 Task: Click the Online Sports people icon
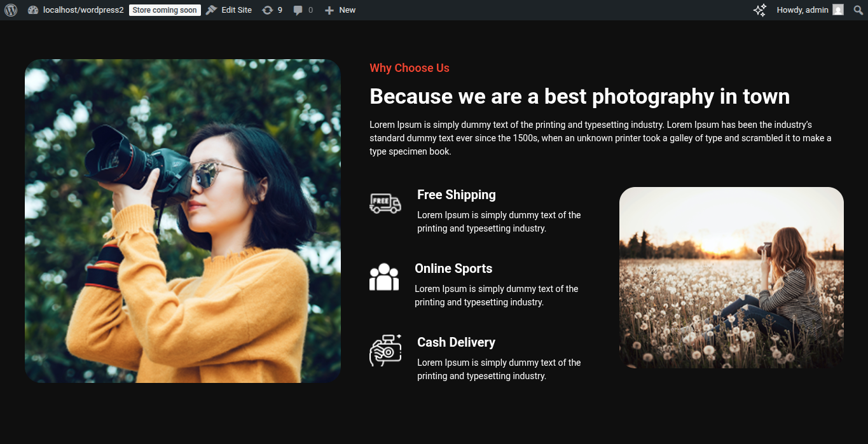[x=384, y=277]
